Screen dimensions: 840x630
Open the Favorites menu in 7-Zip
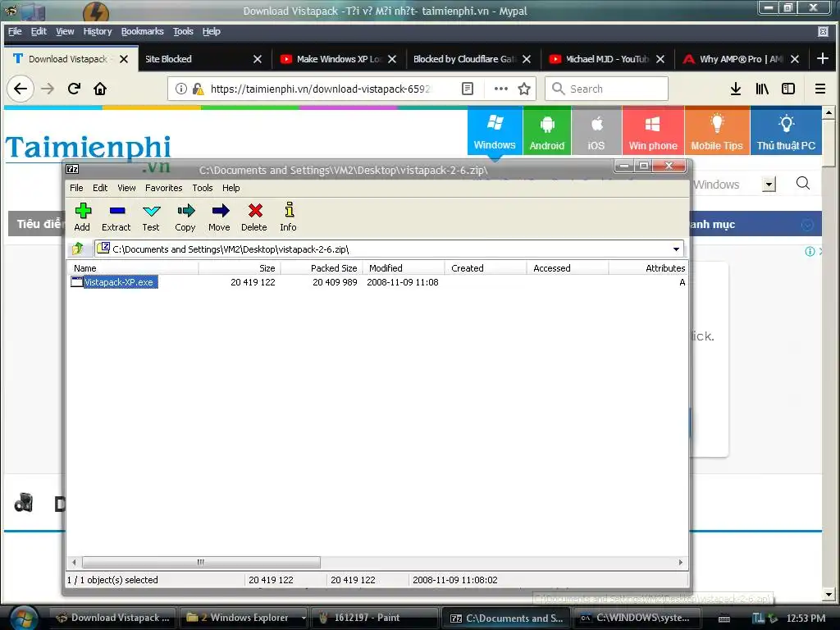[x=164, y=188]
